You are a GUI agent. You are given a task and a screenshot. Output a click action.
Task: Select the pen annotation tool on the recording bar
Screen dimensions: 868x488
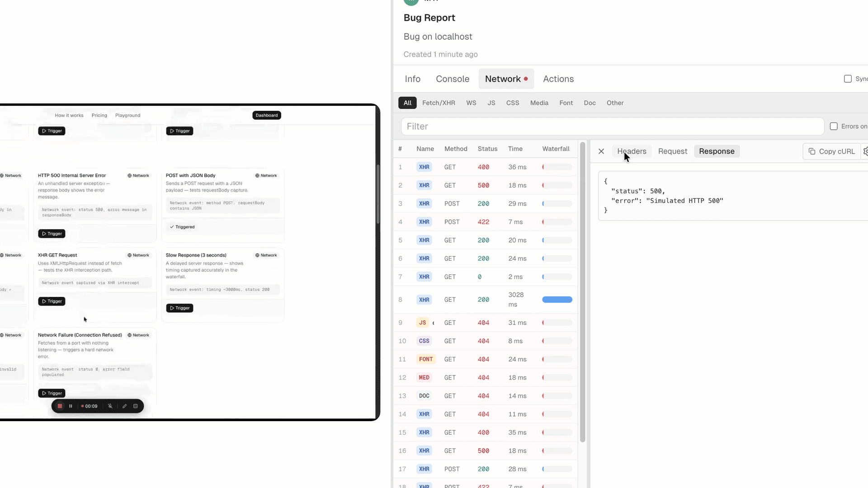point(124,406)
